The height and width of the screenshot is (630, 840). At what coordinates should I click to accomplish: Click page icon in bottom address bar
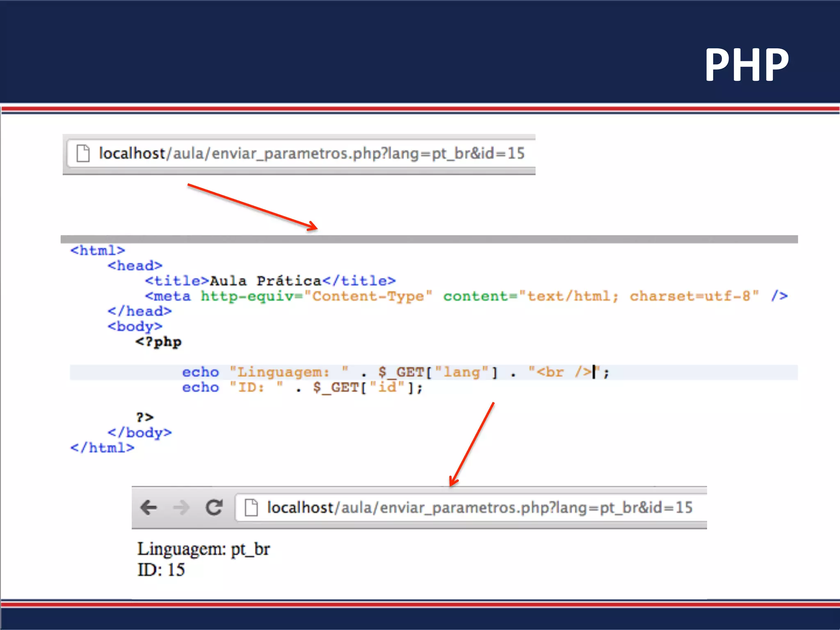pyautogui.click(x=251, y=507)
